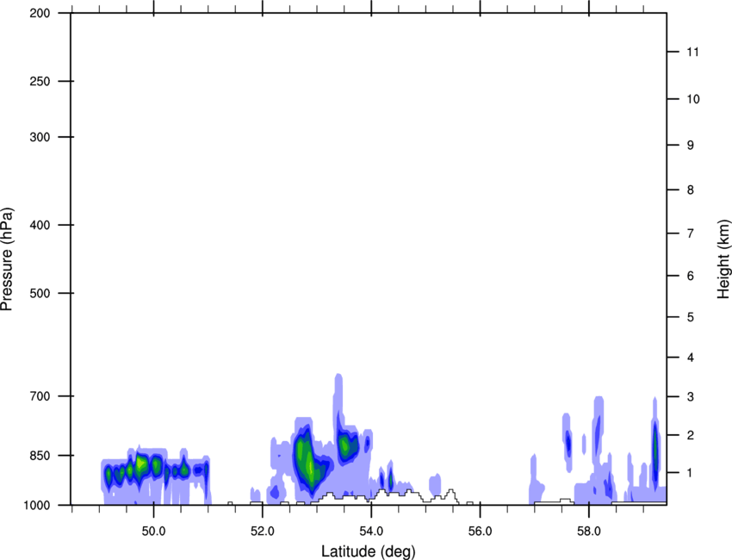Click the 54.0 latitude tick label
Screen dimensions: 732x560
[x=371, y=532]
